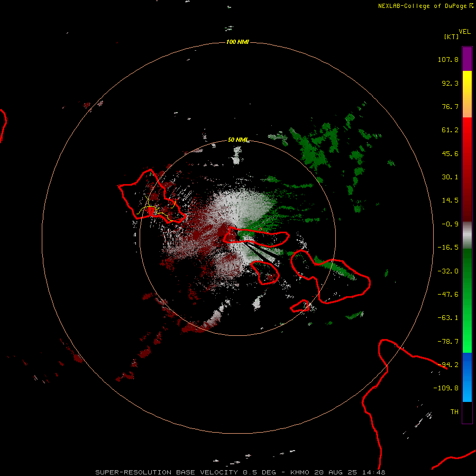Click the 76.7 velocity scale value
The width and height of the screenshot is (476, 476).
click(450, 106)
